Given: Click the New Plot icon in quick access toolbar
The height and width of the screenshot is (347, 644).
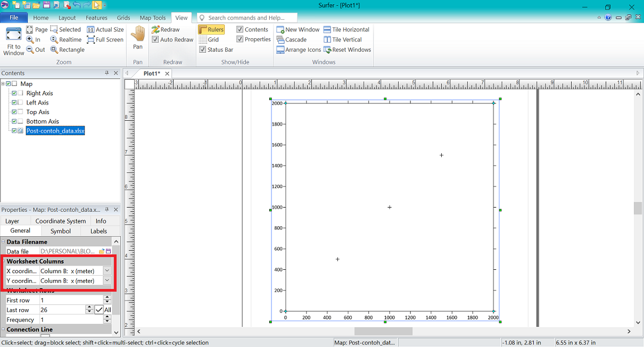Looking at the screenshot, I should tap(16, 5).
